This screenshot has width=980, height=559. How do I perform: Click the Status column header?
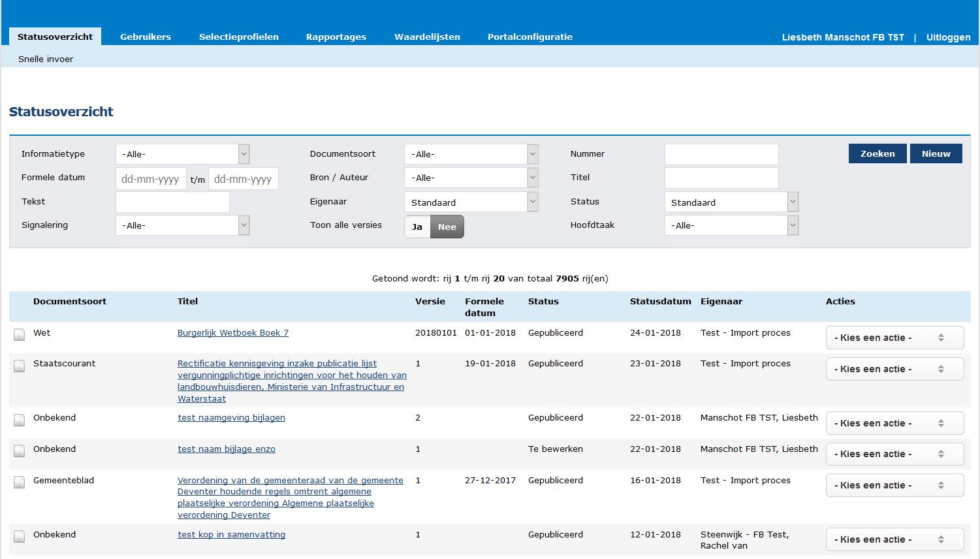click(543, 301)
